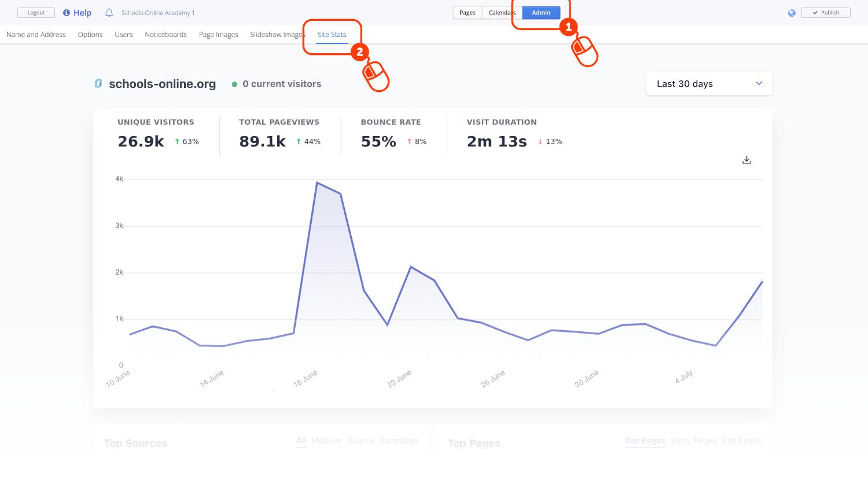Screen dimensions: 868x484
Task: Click the Publish button
Action: [x=826, y=13]
